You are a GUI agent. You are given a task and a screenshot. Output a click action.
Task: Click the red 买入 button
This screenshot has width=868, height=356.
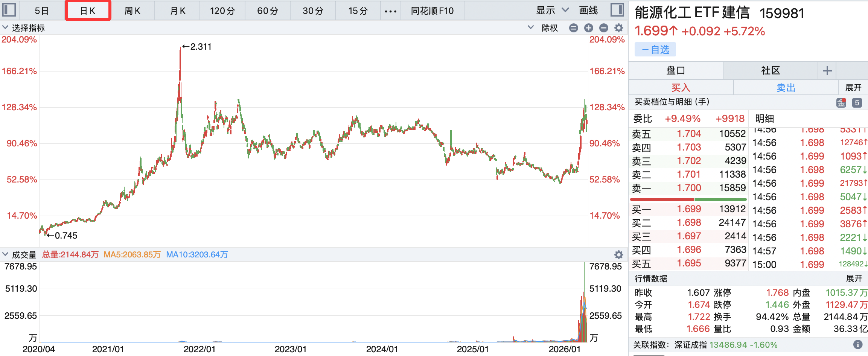681,88
